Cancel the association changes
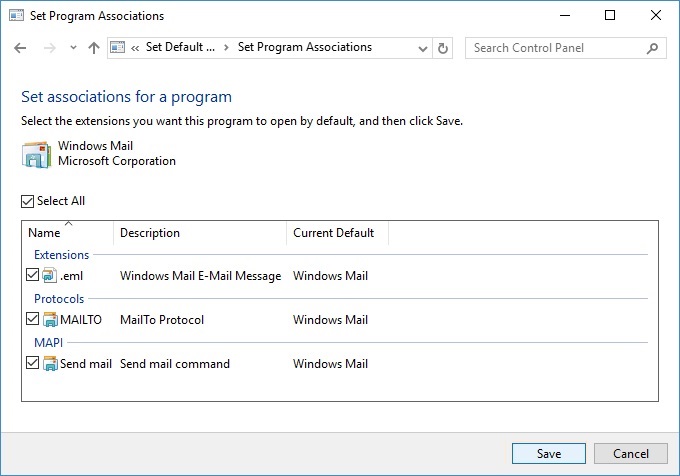 point(631,453)
